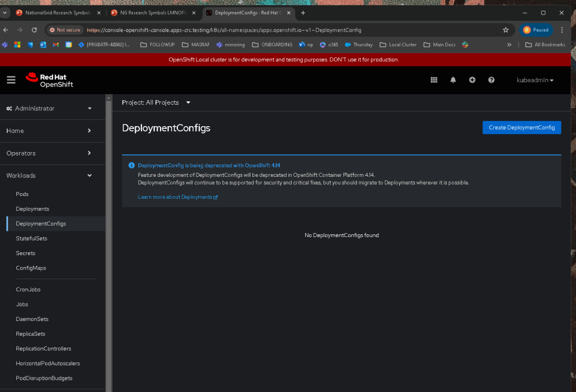Go to ConfigMaps in the sidebar
Image resolution: width=576 pixels, height=392 pixels.
pyautogui.click(x=31, y=268)
